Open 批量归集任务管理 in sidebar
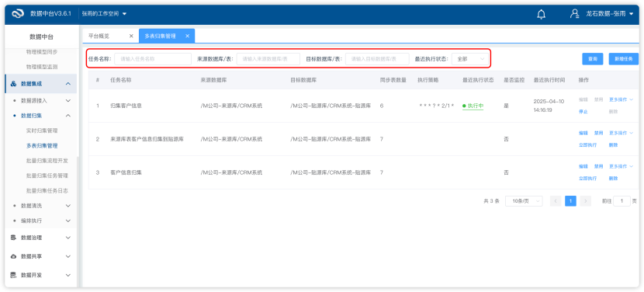This screenshot has height=292, width=644. [47, 176]
